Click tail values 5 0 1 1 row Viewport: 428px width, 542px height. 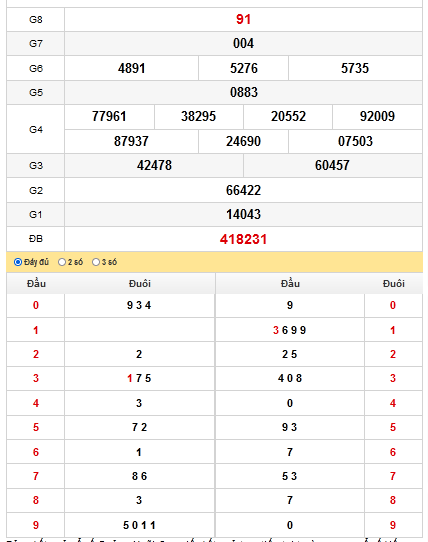coord(139,525)
